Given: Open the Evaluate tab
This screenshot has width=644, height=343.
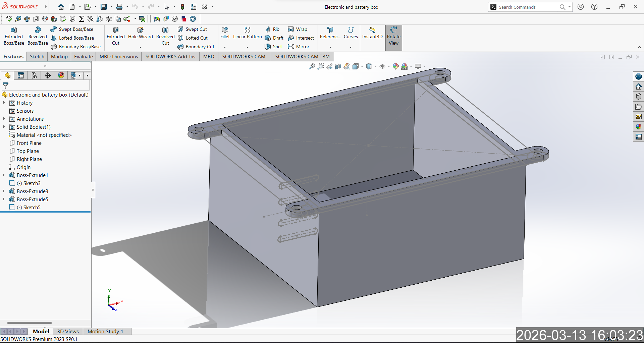Looking at the screenshot, I should click(x=83, y=56).
